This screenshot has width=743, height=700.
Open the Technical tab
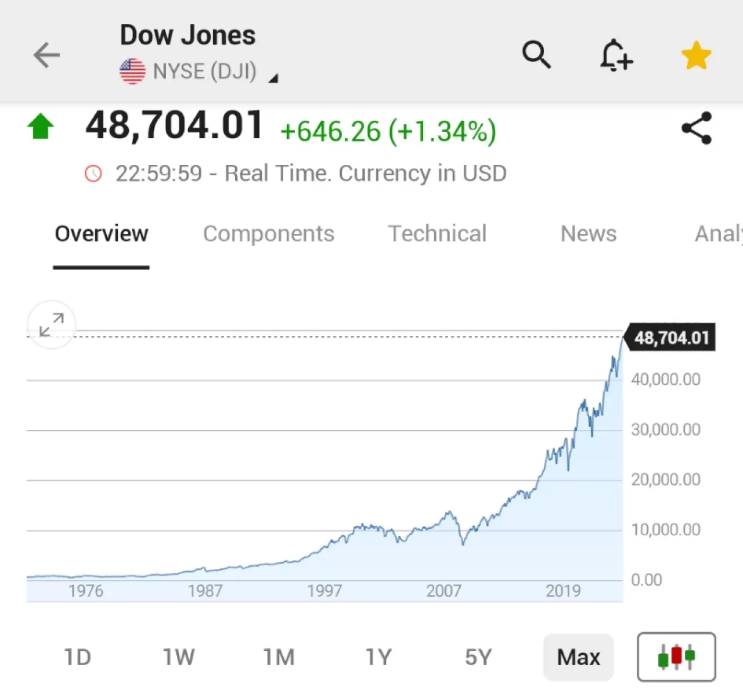tap(437, 234)
